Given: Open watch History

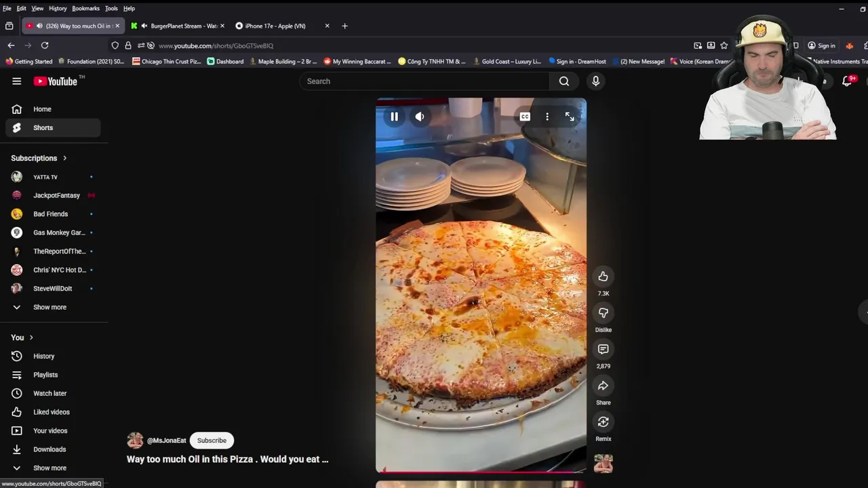Looking at the screenshot, I should coord(53,356).
